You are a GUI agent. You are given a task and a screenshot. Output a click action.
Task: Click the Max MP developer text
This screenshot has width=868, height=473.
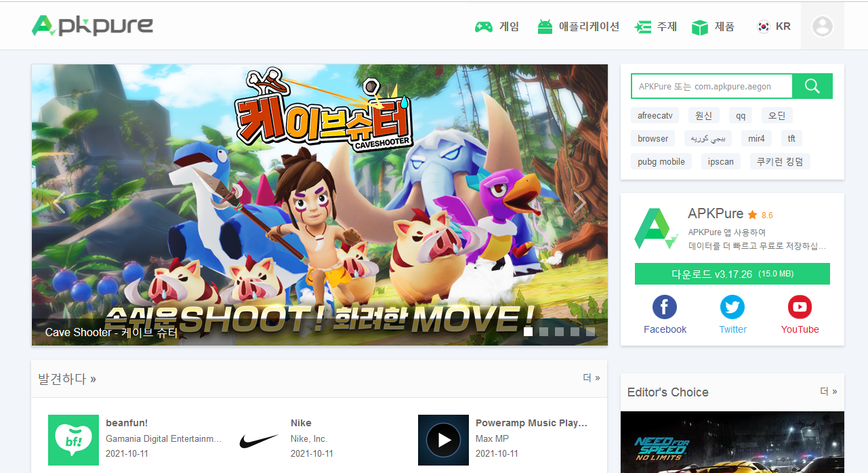point(492,438)
